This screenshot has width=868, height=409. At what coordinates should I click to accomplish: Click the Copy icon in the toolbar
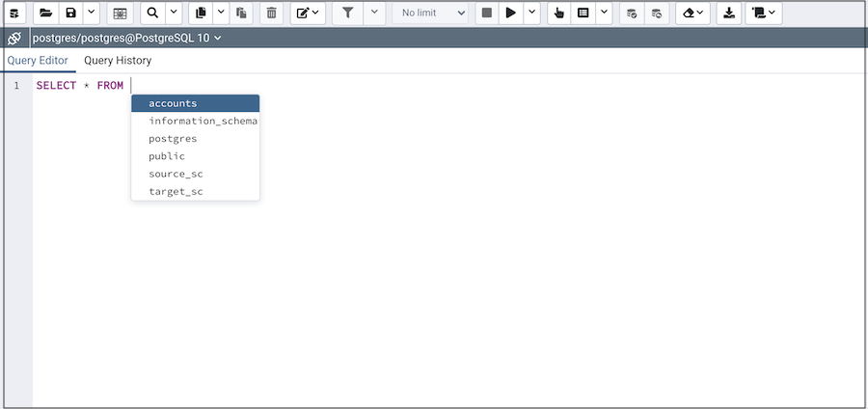point(201,14)
